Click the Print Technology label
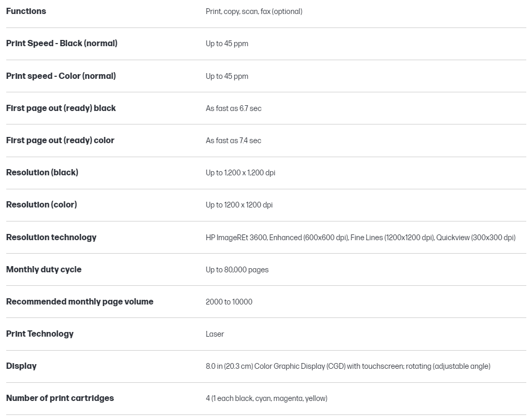532x416 pixels. 40,334
